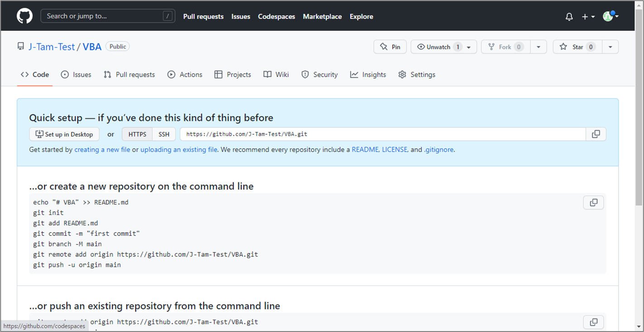Select the HTTPS clone protocol toggle
This screenshot has height=332, width=644.
tap(137, 134)
